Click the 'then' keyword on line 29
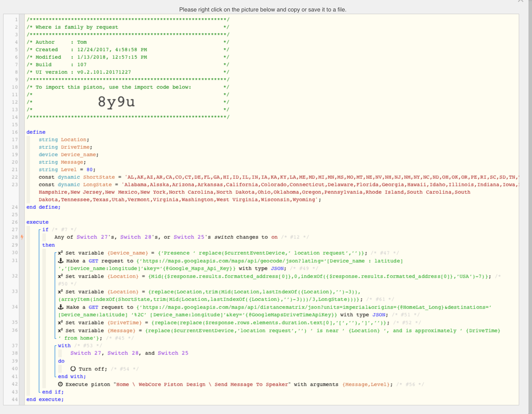The width and height of the screenshot is (532, 414). click(49, 245)
